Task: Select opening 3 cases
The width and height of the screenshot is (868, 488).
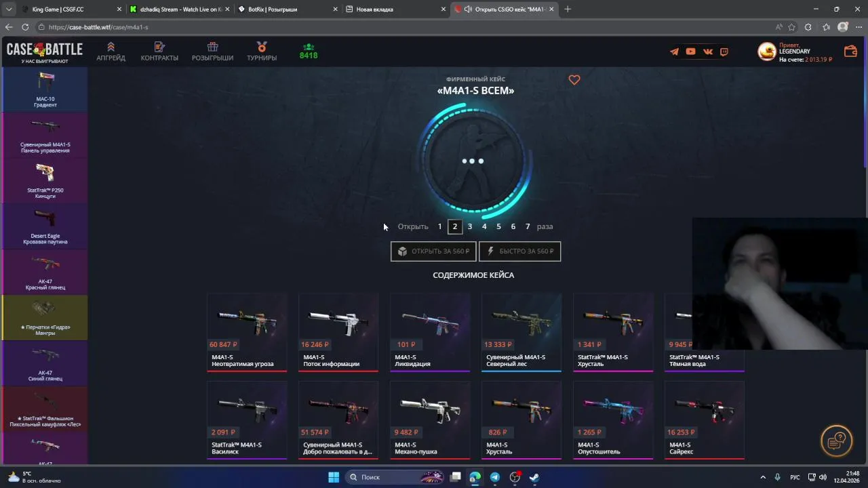Action: pos(469,226)
